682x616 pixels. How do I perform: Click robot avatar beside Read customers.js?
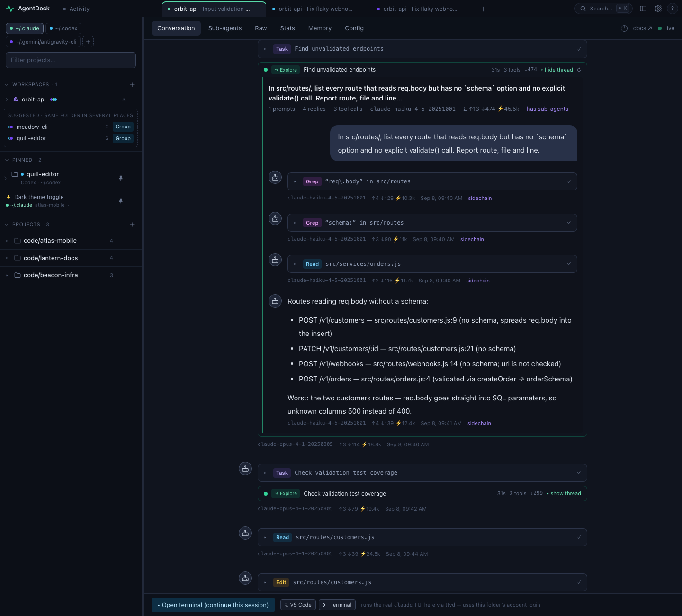245,533
